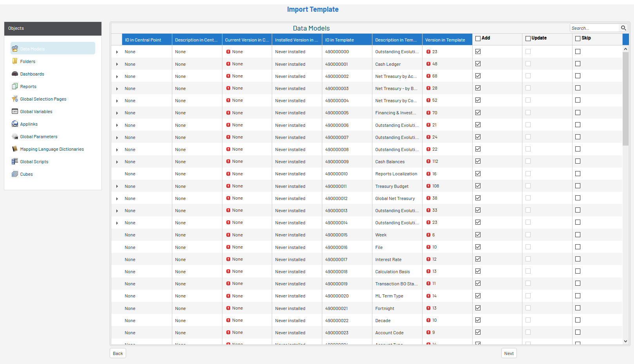Toggle the Update all header checkbox
Screen dimensions: 634x364
[528, 38]
